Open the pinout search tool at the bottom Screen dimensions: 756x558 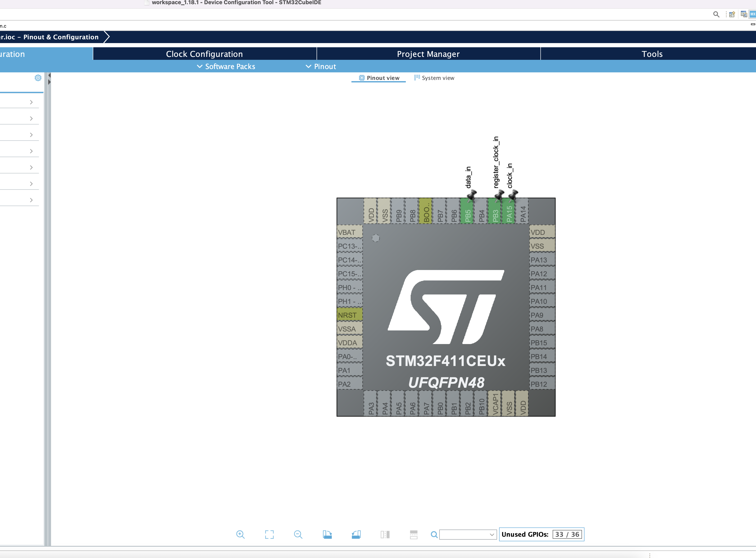434,535
